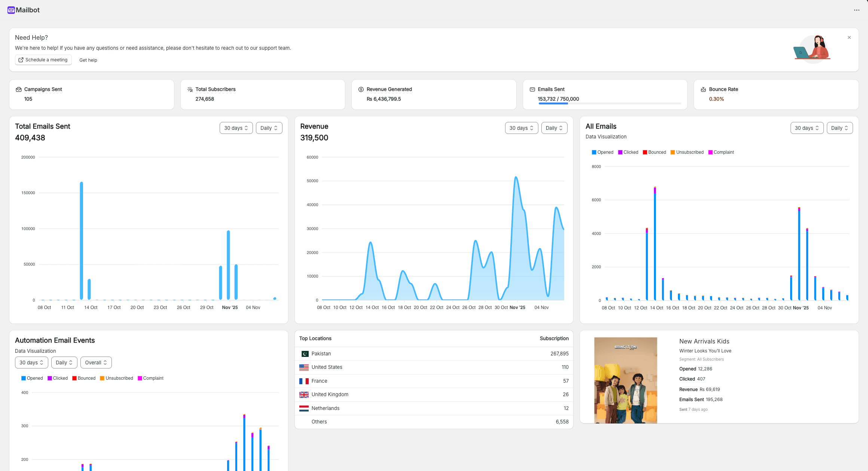Open the 30 days dropdown for Total Emails Sent
868x471 pixels.
pyautogui.click(x=236, y=128)
